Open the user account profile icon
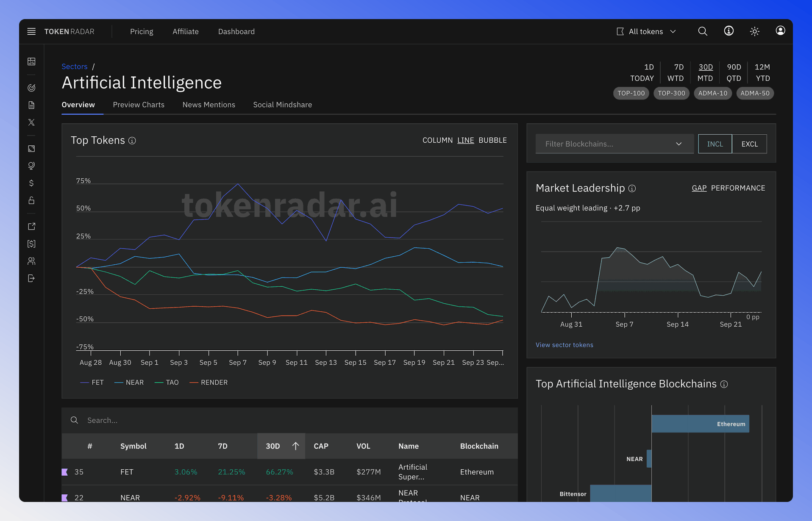Image resolution: width=812 pixels, height=521 pixels. (x=780, y=31)
